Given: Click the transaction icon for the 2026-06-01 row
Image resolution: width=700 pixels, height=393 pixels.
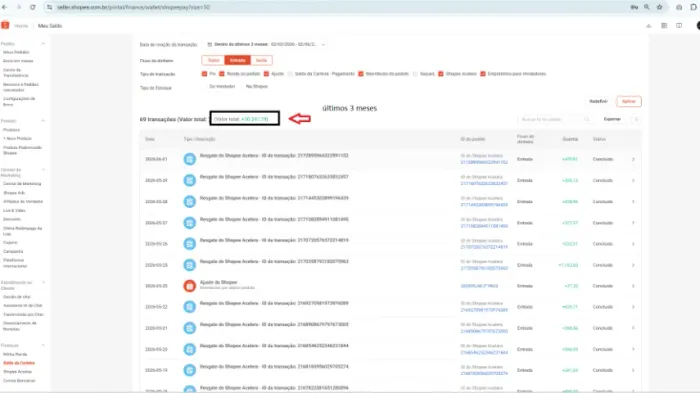Looking at the screenshot, I should [190, 159].
